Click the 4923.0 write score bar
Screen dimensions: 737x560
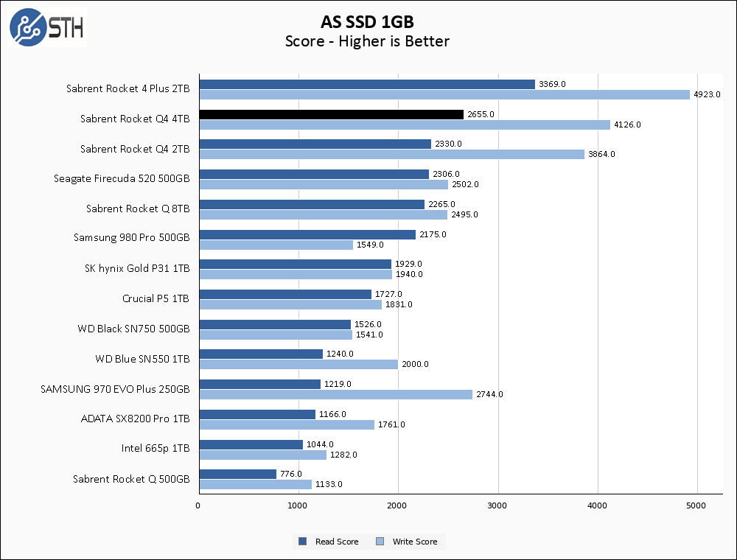tap(444, 94)
